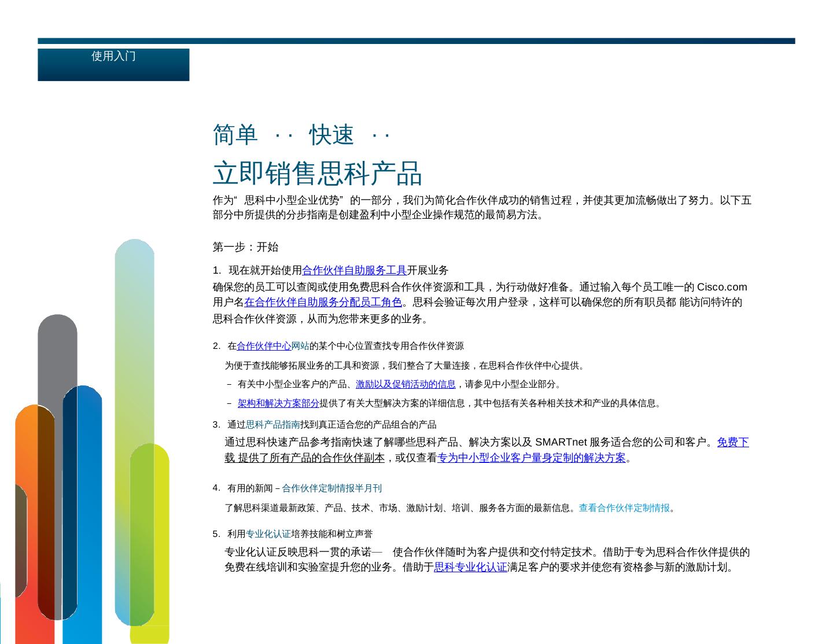833x644 pixels.
Task: Click the text Cisco.com in step 1
Action: coord(722,287)
